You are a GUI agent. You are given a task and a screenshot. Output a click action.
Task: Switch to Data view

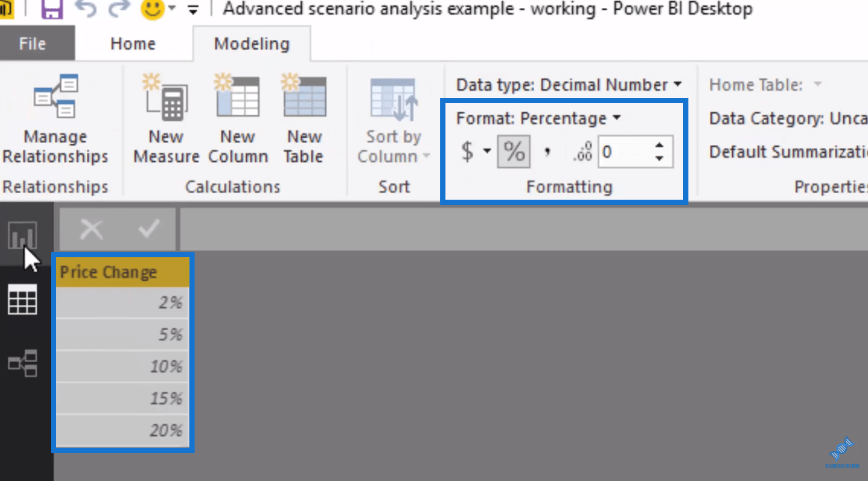[23, 300]
